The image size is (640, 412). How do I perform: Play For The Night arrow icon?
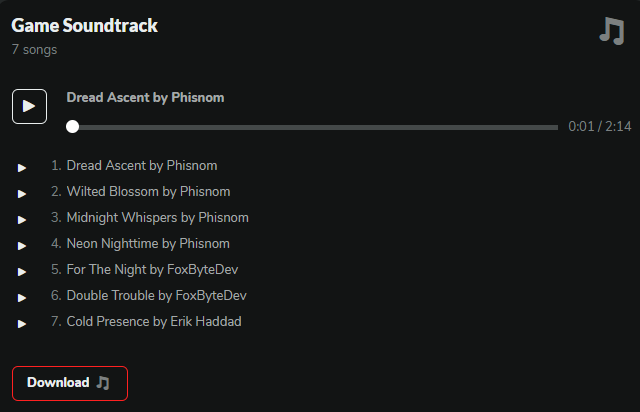click(22, 271)
